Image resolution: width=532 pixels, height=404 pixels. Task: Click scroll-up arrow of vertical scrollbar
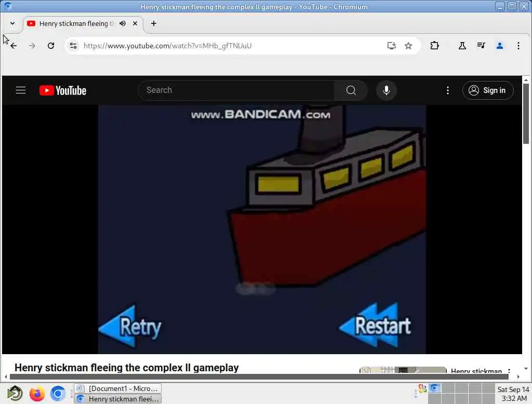(x=526, y=80)
